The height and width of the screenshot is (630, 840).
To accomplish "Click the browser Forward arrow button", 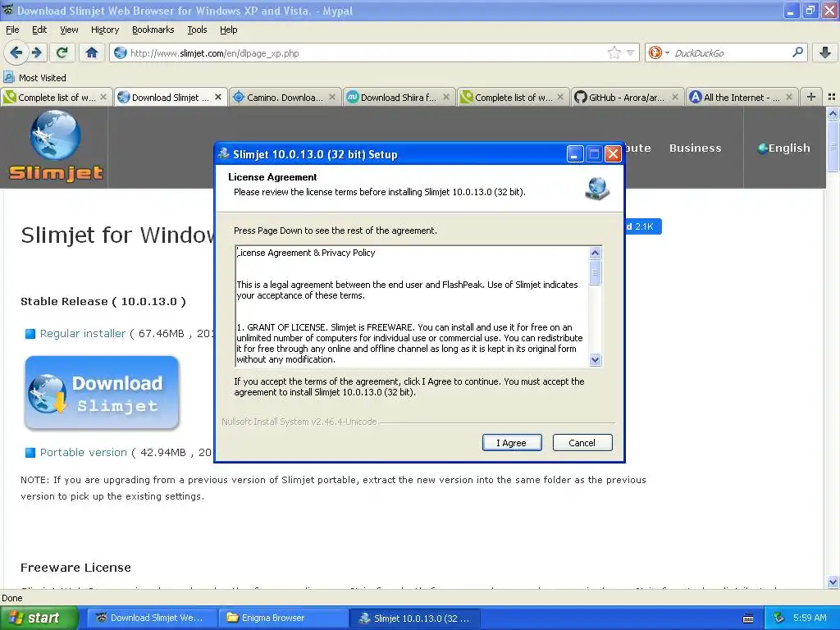I will click(x=36, y=52).
